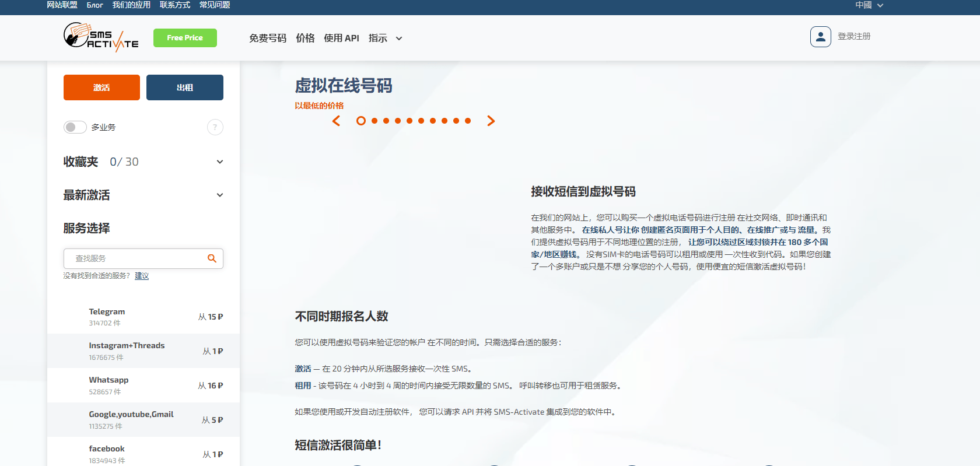The width and height of the screenshot is (980, 466).
Task: Go to previous slide with left arrow
Action: click(x=336, y=121)
